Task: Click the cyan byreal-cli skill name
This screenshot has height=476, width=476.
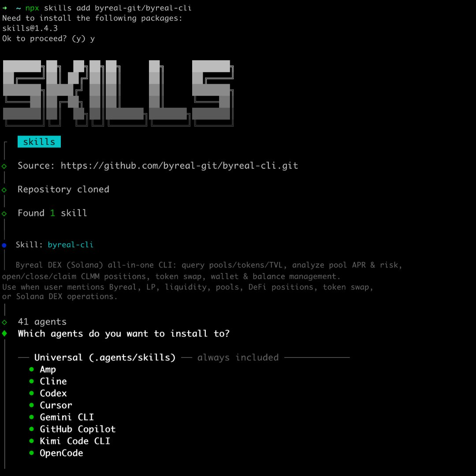Action: [71, 245]
